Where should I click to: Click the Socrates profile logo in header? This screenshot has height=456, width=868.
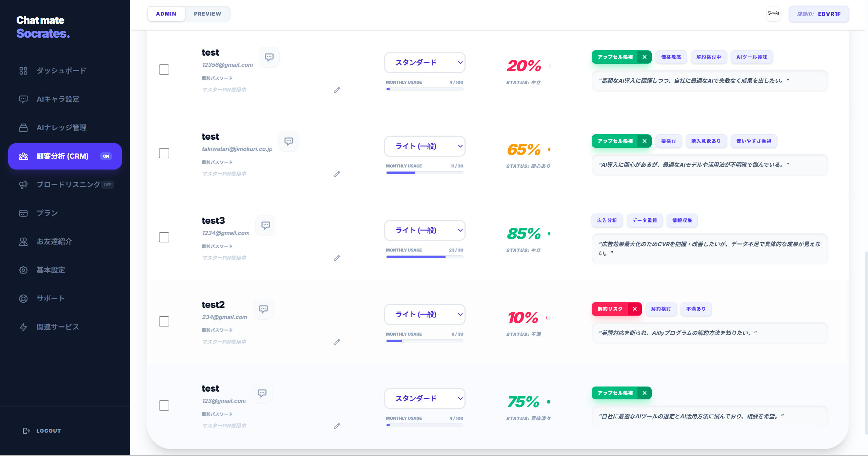pos(773,14)
